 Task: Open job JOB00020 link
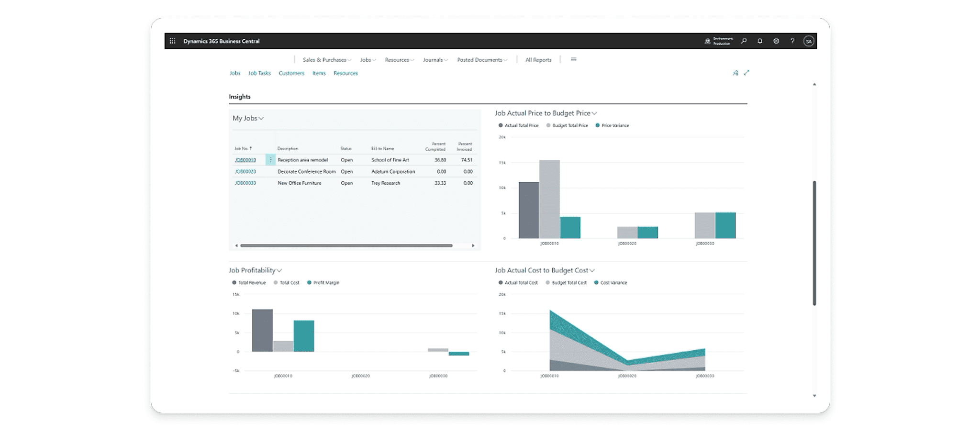click(x=245, y=171)
